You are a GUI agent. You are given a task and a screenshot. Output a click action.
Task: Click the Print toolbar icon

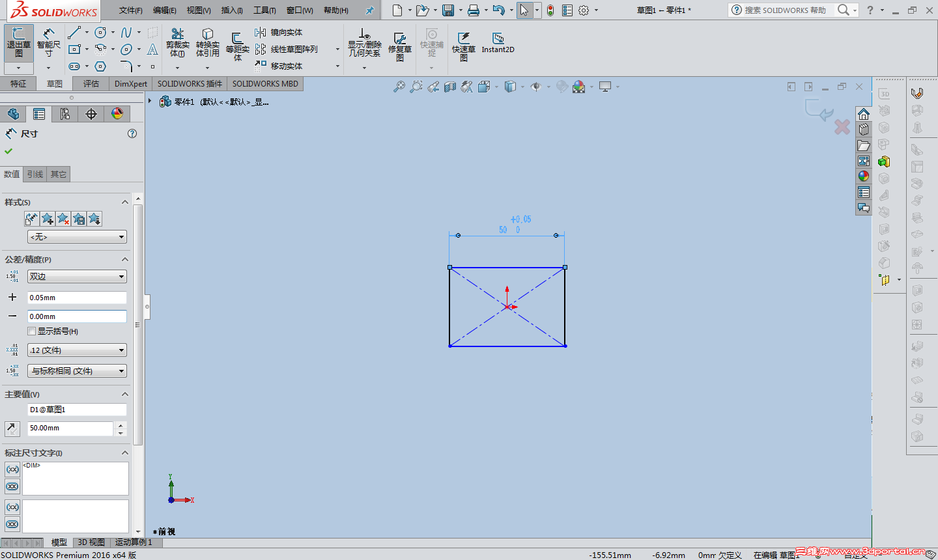click(x=474, y=10)
